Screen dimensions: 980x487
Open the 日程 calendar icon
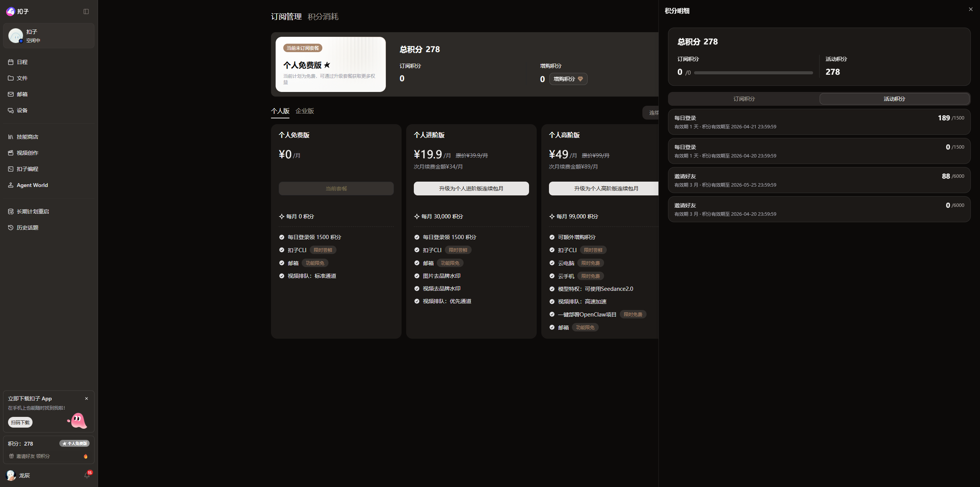pos(11,62)
